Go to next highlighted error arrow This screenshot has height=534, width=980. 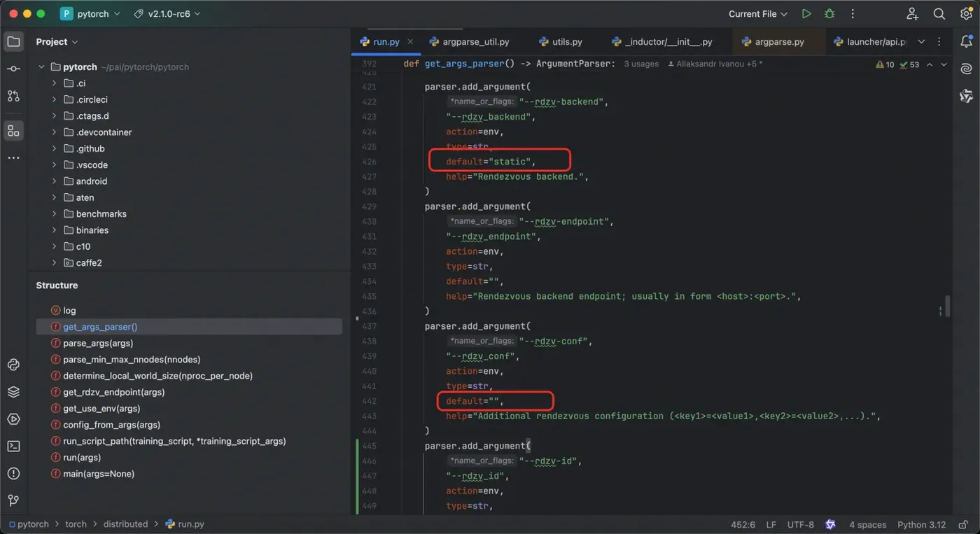pos(944,64)
